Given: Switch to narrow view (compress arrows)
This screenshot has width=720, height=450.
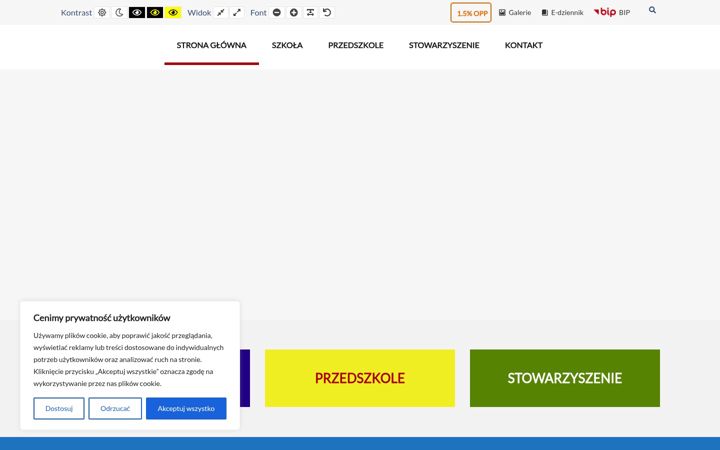Looking at the screenshot, I should tap(221, 12).
